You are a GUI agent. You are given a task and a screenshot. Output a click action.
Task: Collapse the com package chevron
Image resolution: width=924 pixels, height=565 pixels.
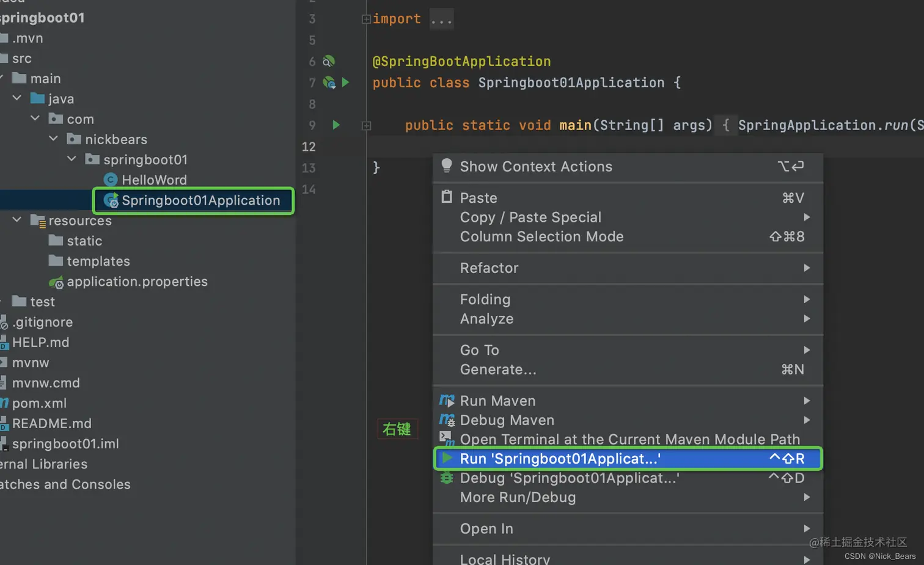click(35, 118)
